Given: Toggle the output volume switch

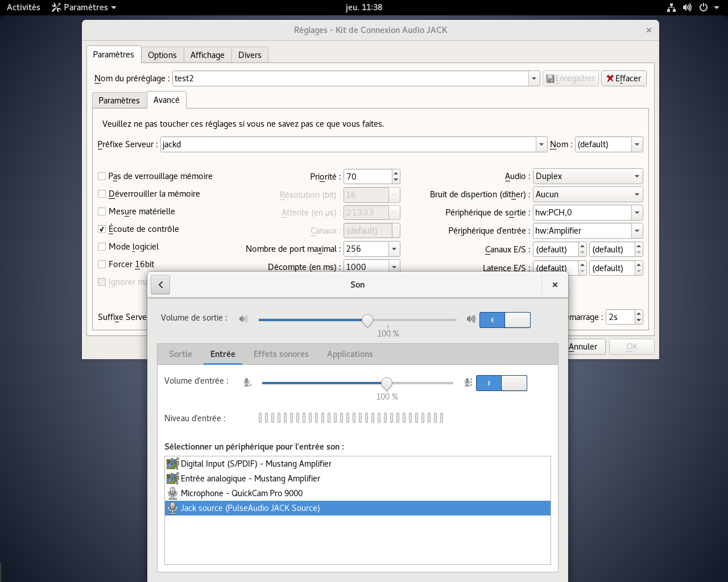Looking at the screenshot, I should pos(505,320).
